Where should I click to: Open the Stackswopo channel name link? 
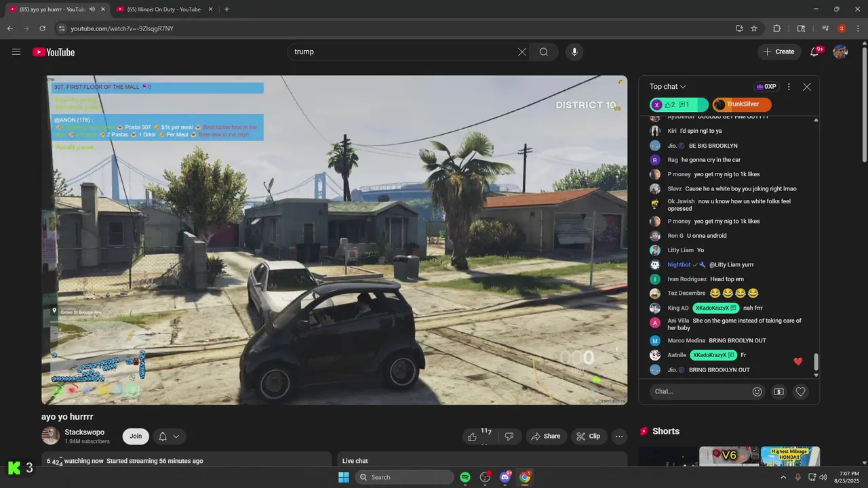[x=85, y=432]
